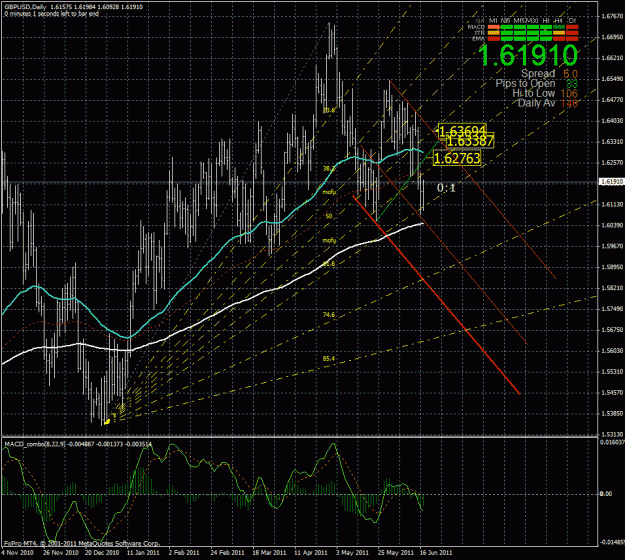The height and width of the screenshot is (560, 625).
Task: Click the 1.56030 price axis label
Action: click(611, 350)
